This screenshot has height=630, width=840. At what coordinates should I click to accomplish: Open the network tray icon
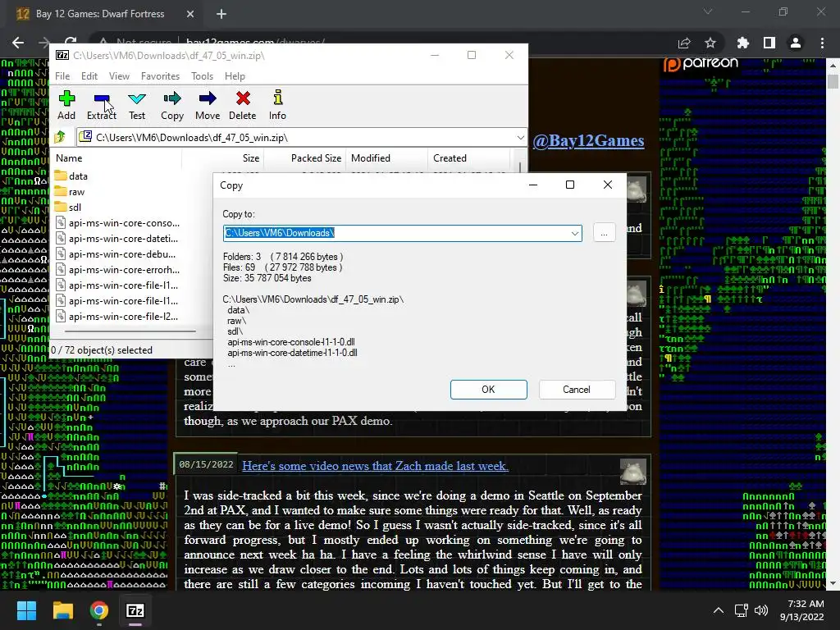pyautogui.click(x=742, y=610)
